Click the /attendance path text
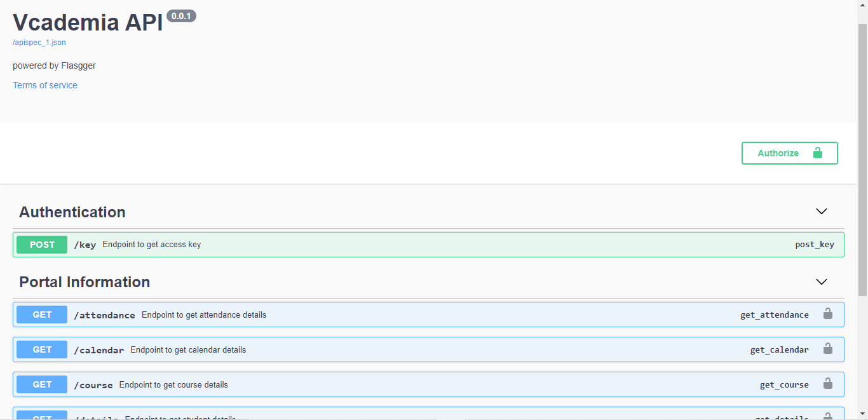The height and width of the screenshot is (420, 868). (104, 315)
